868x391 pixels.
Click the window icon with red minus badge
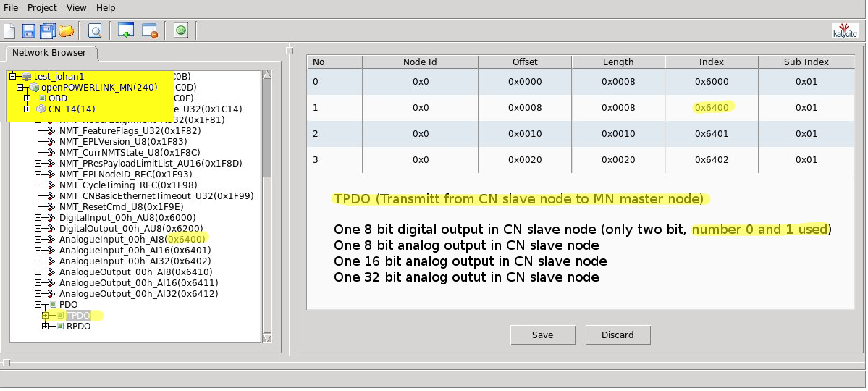click(149, 31)
